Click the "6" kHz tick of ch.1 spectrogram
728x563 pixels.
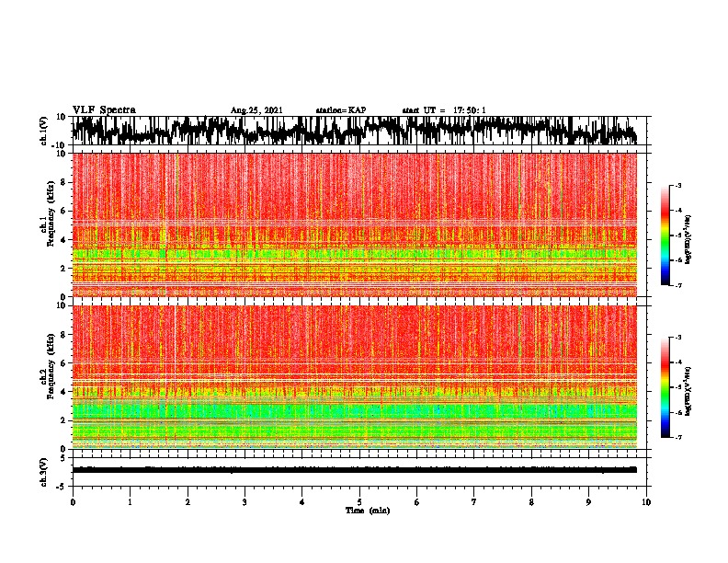63,211
